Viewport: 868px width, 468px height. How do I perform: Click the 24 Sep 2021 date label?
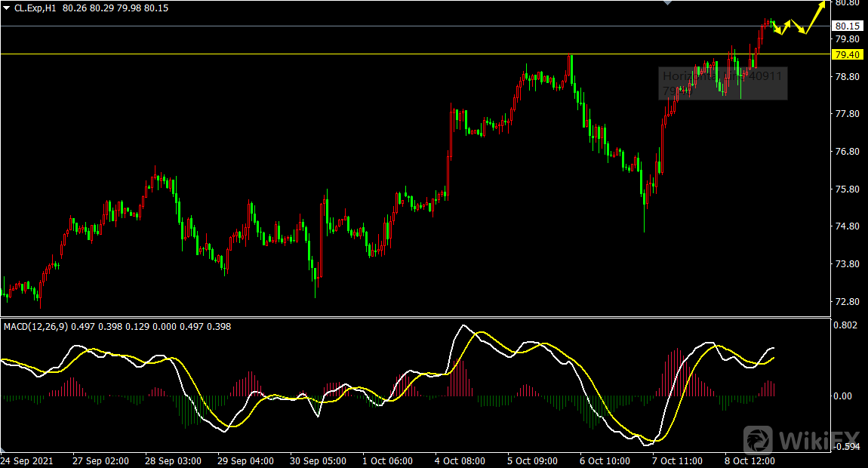coord(26,460)
